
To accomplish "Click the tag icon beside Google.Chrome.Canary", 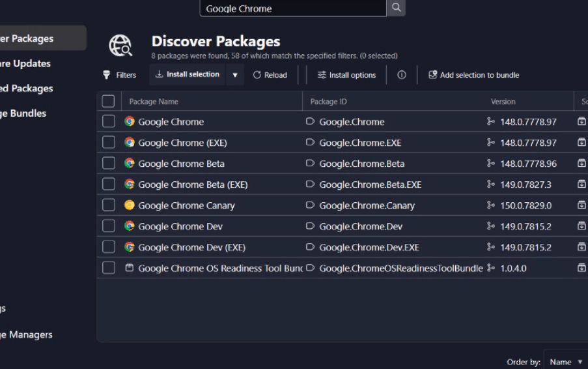I will 310,205.
